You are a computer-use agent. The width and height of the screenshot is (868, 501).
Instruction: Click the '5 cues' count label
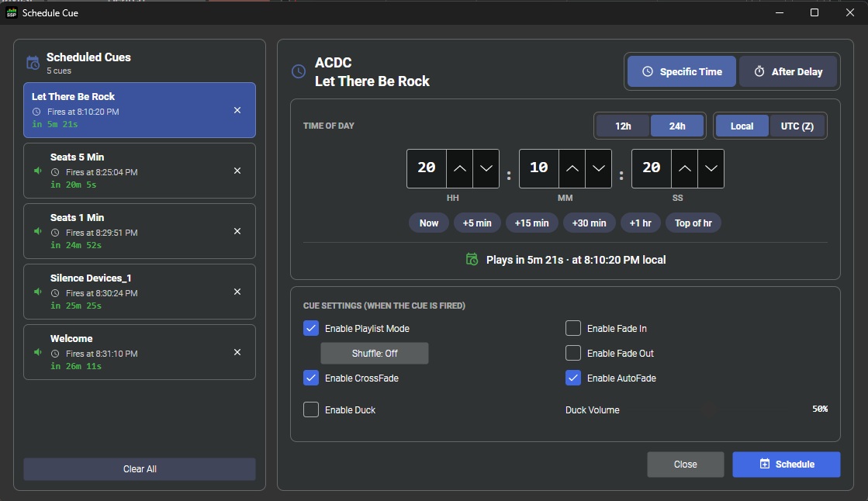[59, 71]
